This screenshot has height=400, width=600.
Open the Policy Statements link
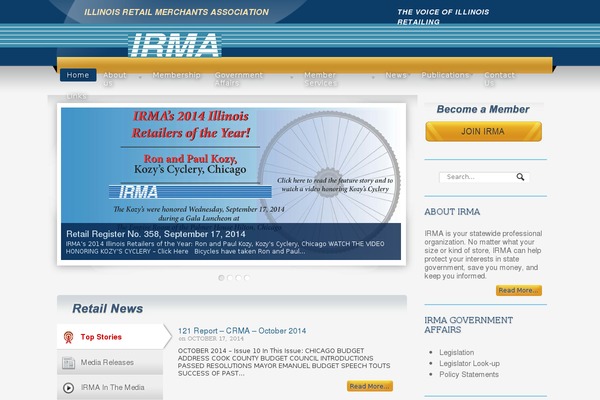tap(469, 374)
